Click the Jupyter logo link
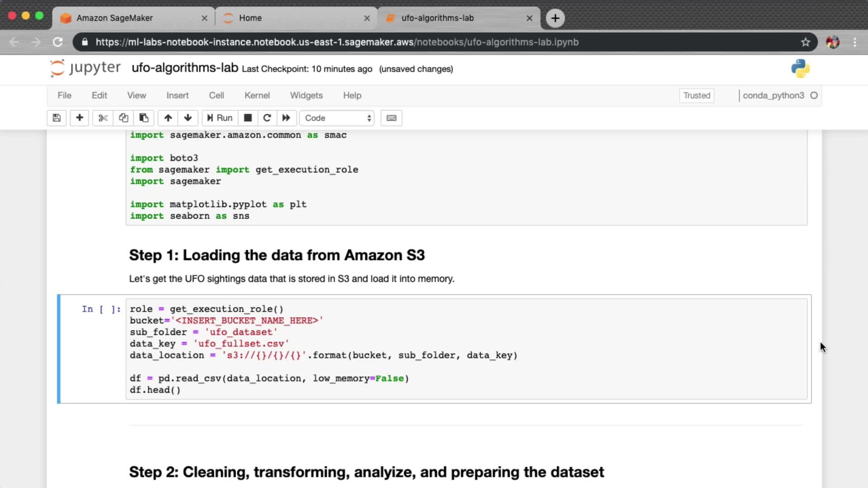 [x=85, y=68]
